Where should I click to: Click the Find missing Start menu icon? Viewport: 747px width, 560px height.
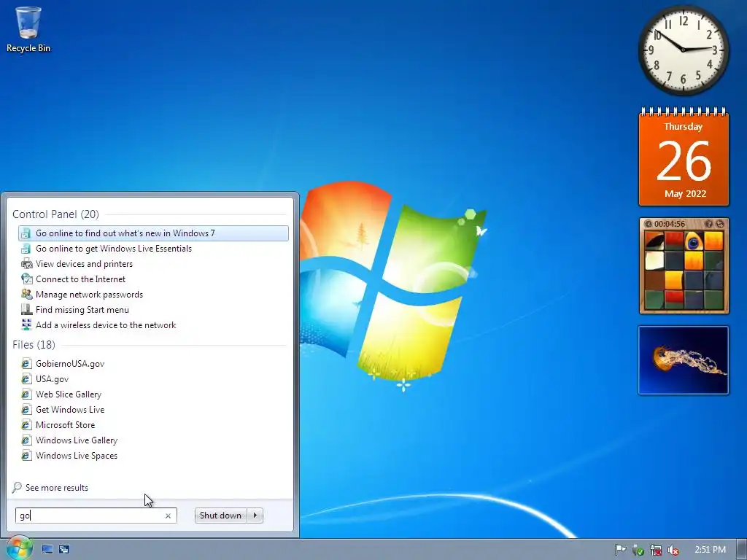27,309
